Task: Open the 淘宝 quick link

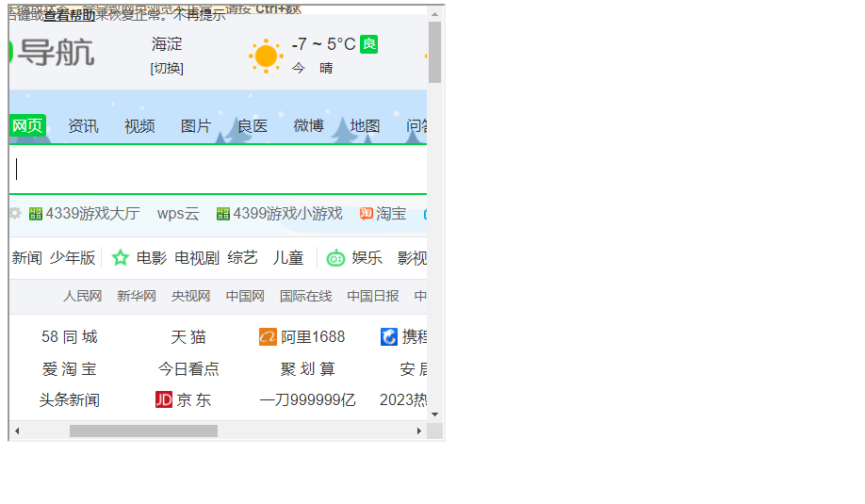Action: tap(391, 214)
